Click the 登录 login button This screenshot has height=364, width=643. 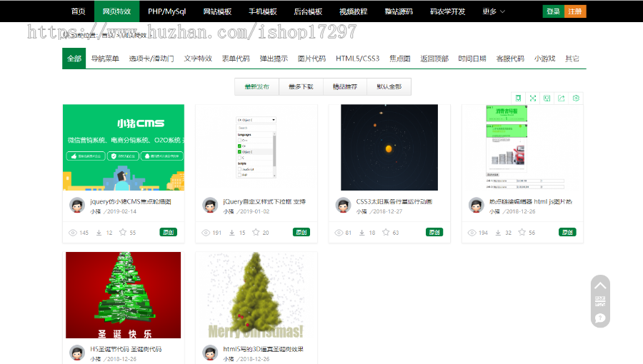click(553, 11)
